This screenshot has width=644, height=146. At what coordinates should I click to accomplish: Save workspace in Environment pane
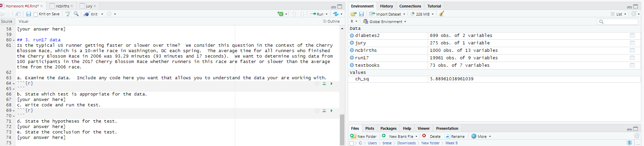pyautogui.click(x=361, y=14)
